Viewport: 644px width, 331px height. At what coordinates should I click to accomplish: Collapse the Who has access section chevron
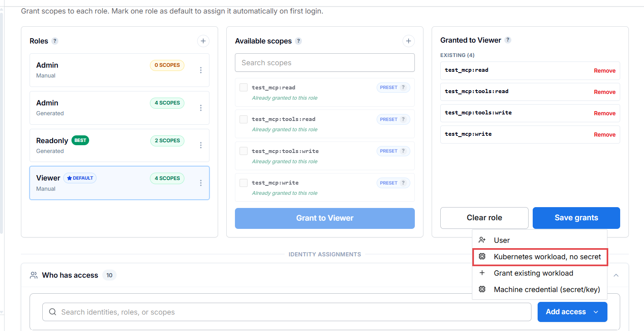click(x=616, y=275)
